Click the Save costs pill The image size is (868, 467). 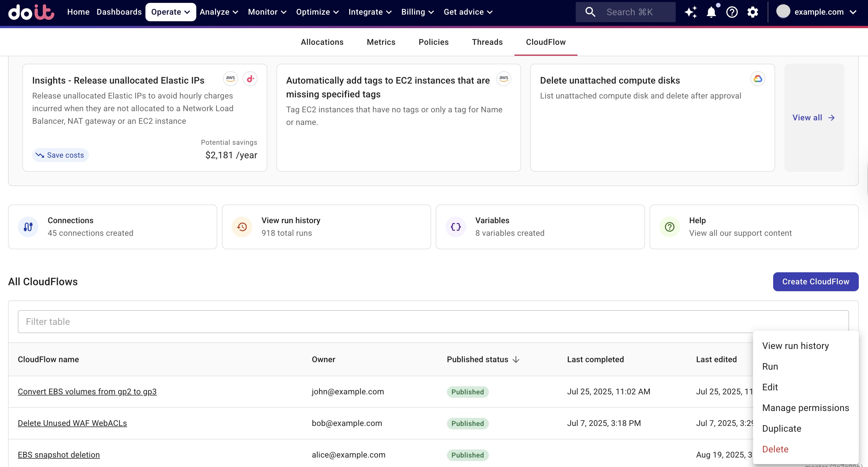(x=60, y=155)
